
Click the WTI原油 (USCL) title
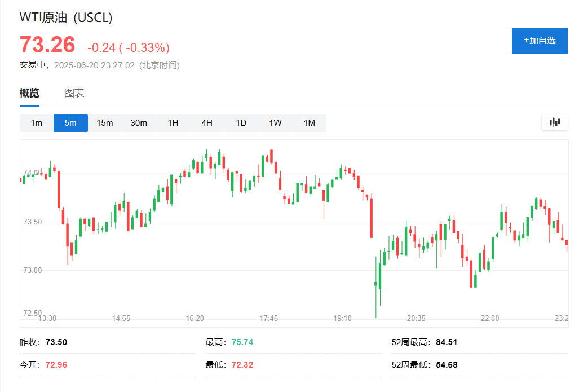tap(66, 17)
